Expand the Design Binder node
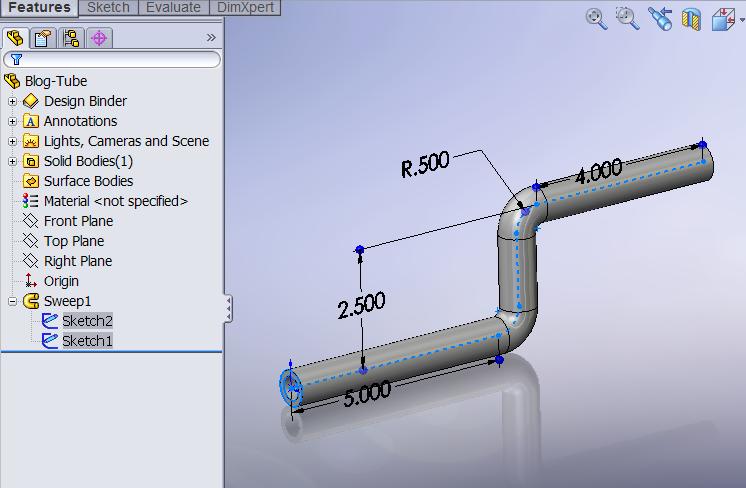 [12, 101]
